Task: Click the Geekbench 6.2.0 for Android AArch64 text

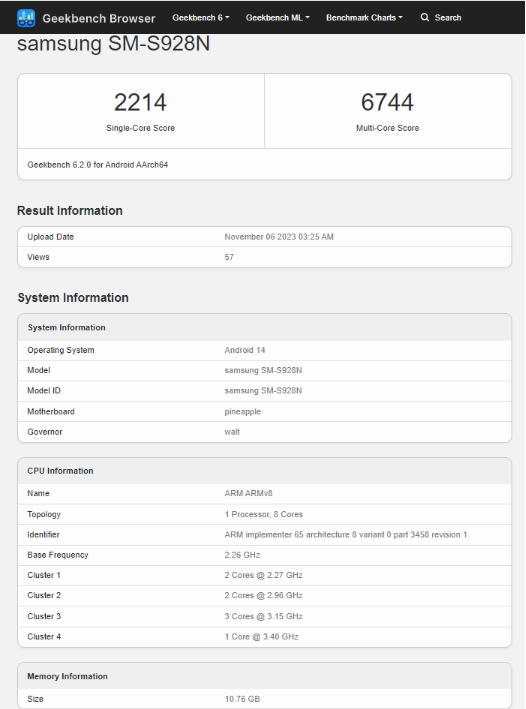Action: [98, 165]
